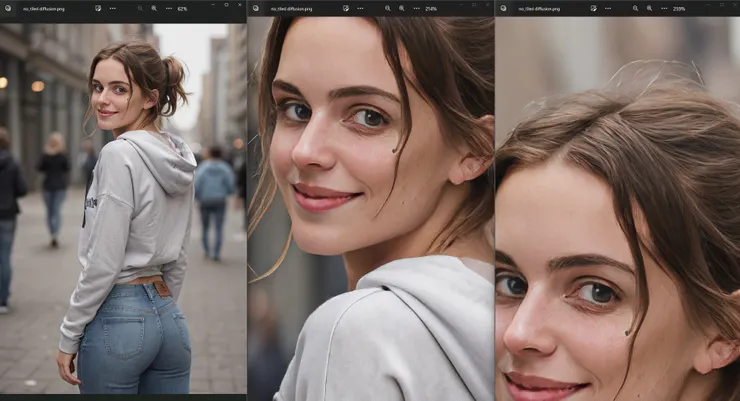
Task: Open more options beside edit icon, 62% window
Action: click(112, 8)
